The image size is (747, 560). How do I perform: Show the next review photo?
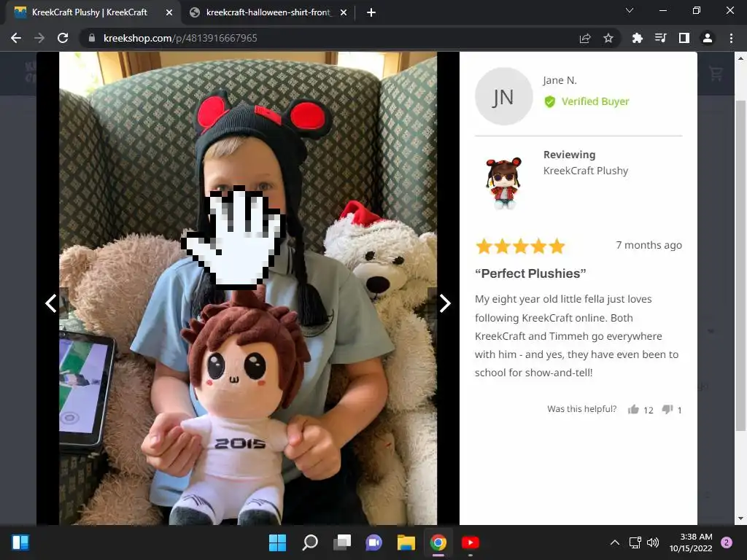coord(444,303)
